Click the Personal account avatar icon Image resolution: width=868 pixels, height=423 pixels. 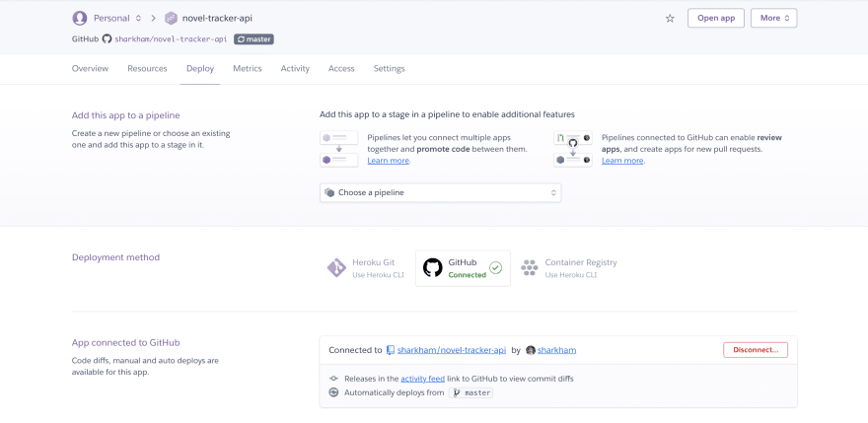click(x=80, y=19)
